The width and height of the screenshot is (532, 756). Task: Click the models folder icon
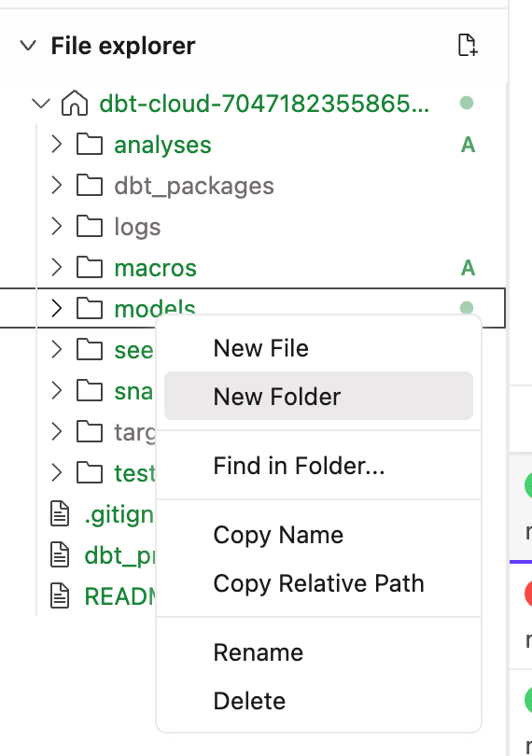point(90,309)
